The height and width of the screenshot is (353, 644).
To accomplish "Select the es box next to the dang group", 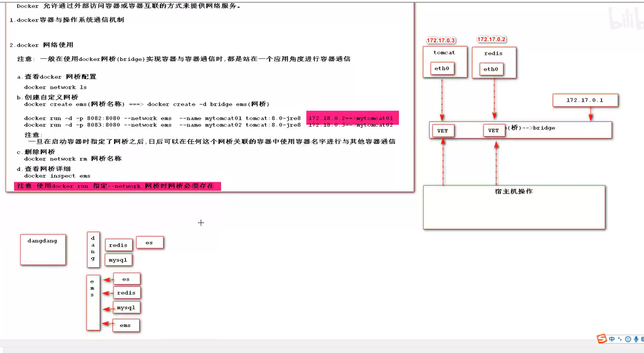I will tap(150, 242).
